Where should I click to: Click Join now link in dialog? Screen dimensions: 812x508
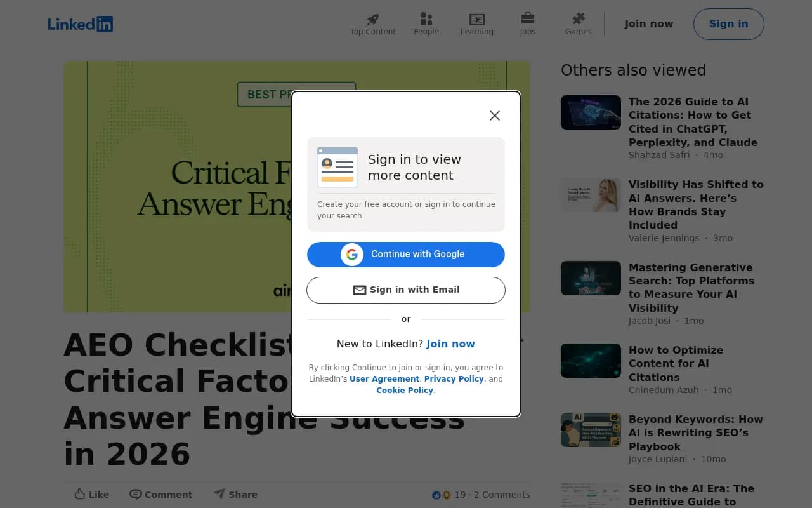click(450, 344)
